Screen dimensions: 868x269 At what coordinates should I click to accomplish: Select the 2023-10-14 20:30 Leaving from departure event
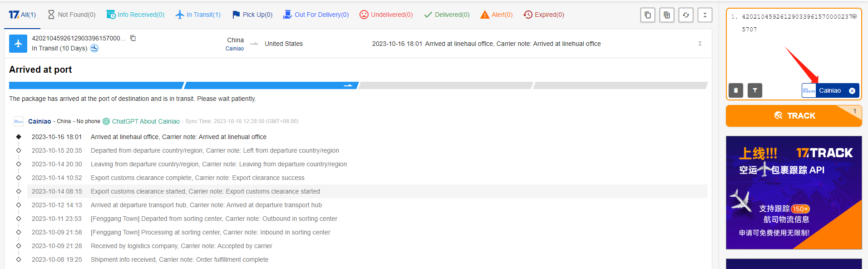point(367,164)
